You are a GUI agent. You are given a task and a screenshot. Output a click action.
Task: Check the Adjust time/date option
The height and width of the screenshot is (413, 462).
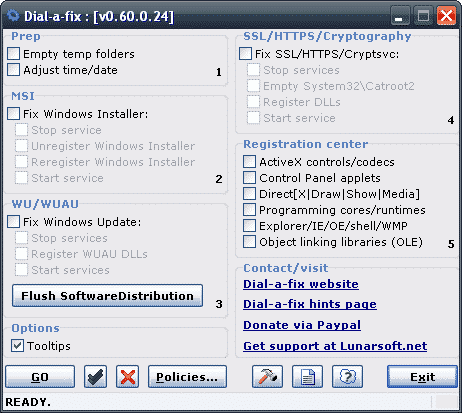coord(14,70)
